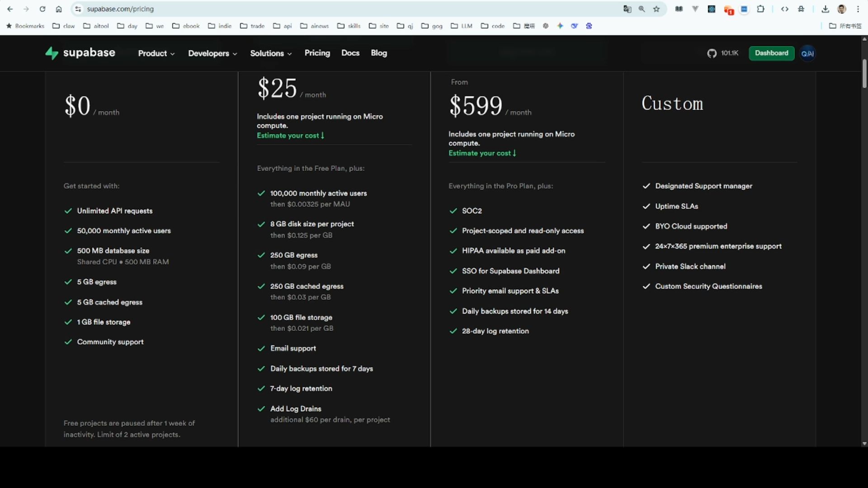Expand the Product menu

[x=156, y=53]
